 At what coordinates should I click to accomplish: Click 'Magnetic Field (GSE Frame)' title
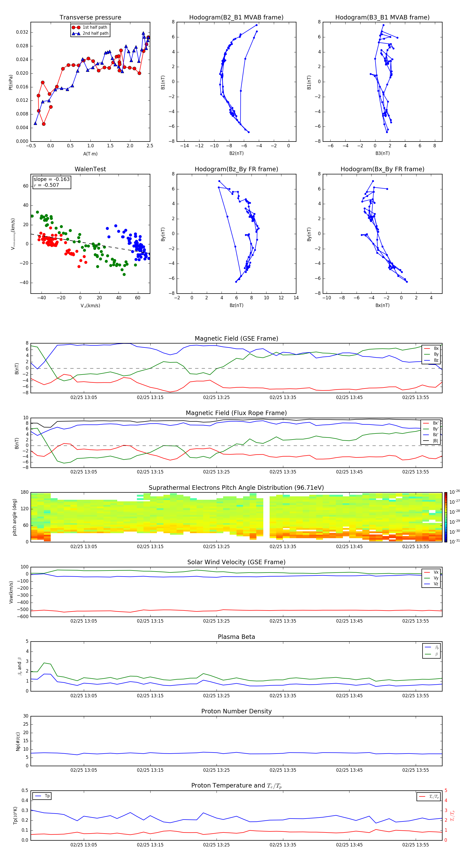click(x=236, y=339)
